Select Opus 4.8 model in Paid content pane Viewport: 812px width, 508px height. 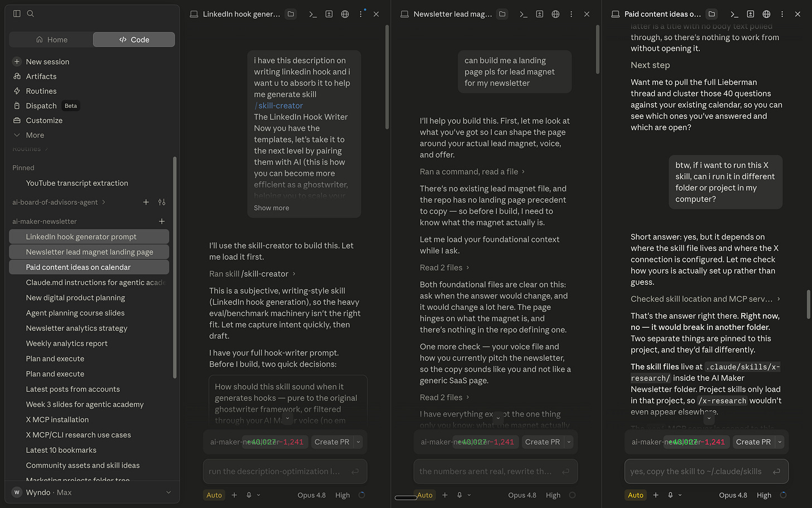[733, 495]
